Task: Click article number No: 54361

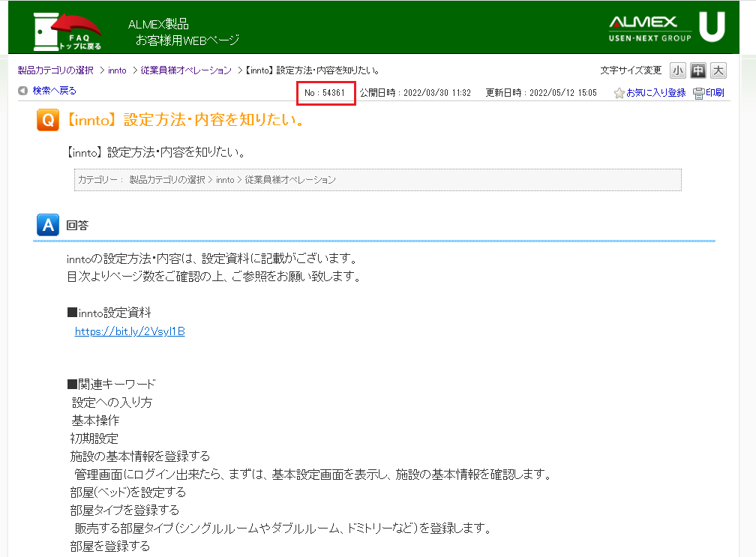Action: (325, 93)
